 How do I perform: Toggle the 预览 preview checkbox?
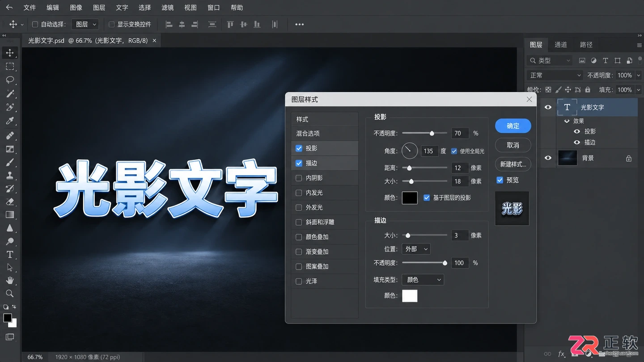click(500, 180)
